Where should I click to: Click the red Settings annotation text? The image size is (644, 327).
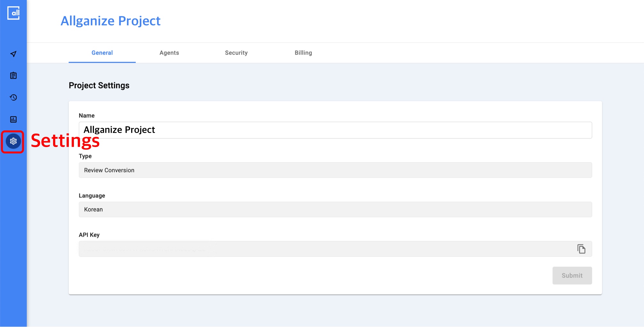65,141
